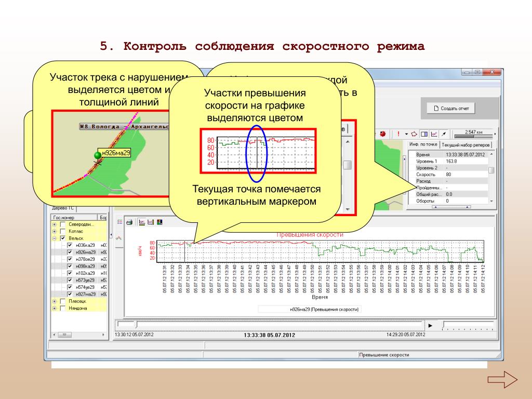Switch to Текущий набор реперов tab
Viewport: 532px width, 399px height.
(465, 145)
